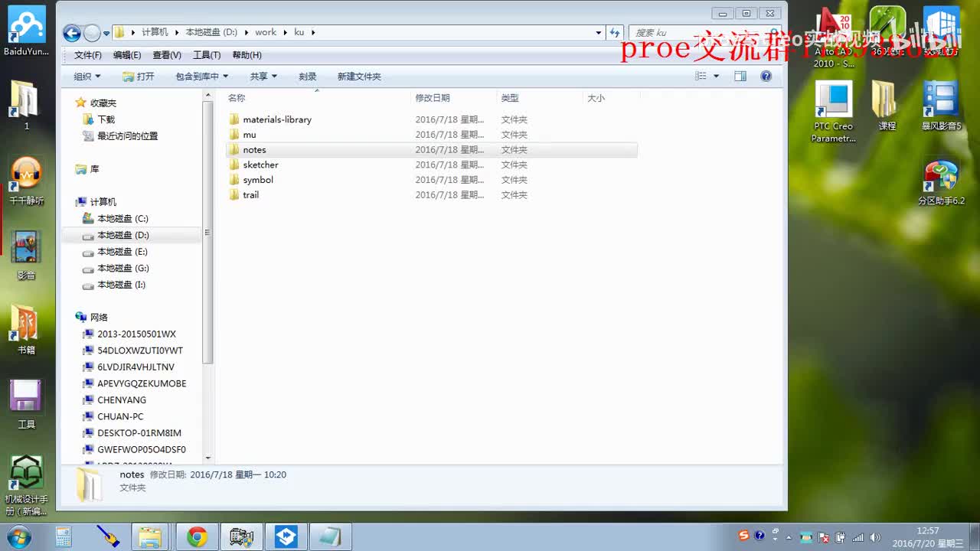Open the recent pages dropdown beside forward arrow
The height and width of the screenshot is (551, 980).
tap(106, 34)
